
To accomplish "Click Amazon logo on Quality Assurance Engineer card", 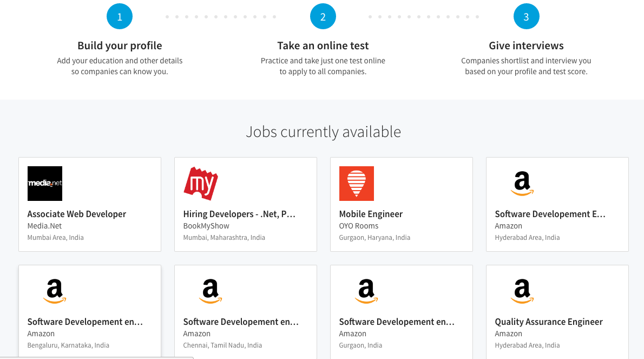I will click(x=522, y=291).
